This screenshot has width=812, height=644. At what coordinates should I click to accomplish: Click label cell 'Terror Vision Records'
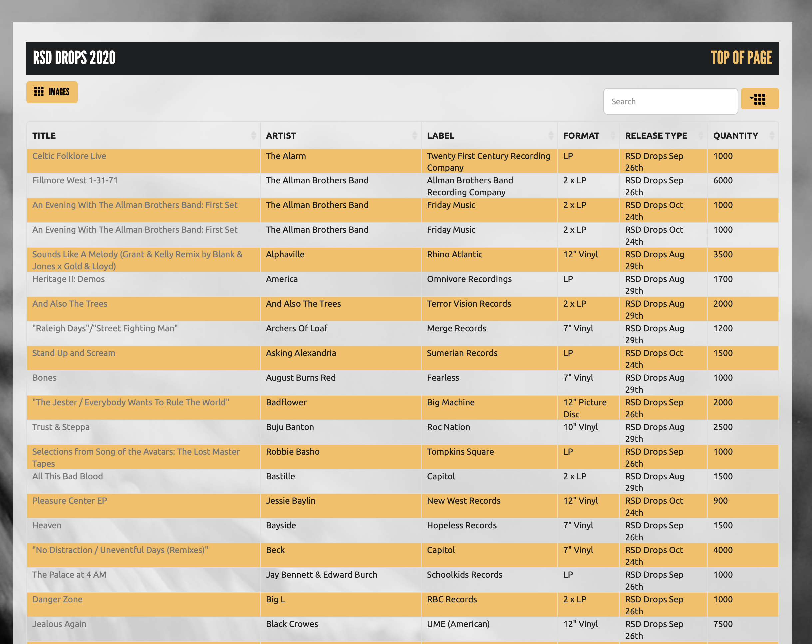[x=469, y=304]
